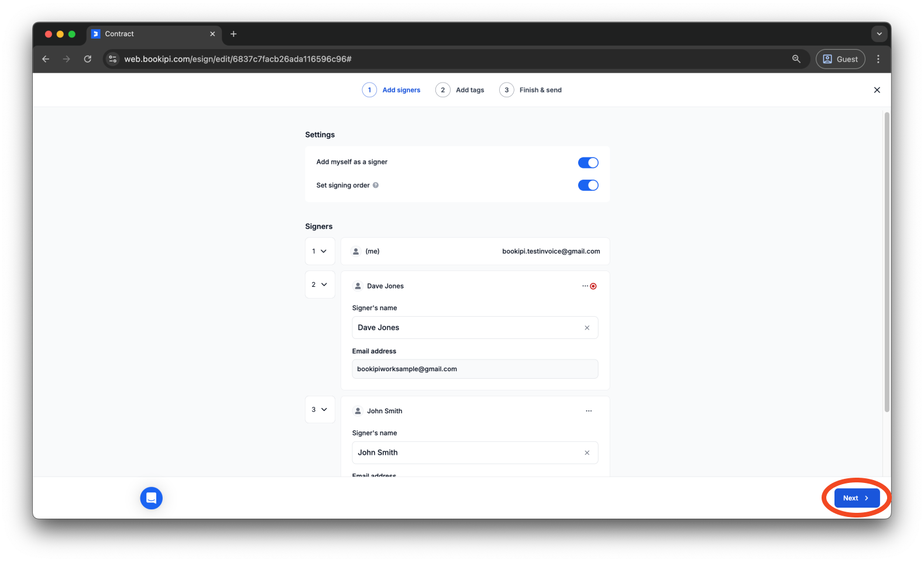Open signing order dropdown for John Smith
The height and width of the screenshot is (562, 924).
pos(320,410)
